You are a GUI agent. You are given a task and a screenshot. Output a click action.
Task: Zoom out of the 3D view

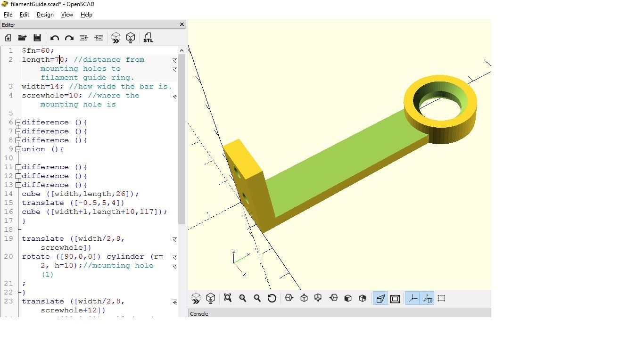[x=257, y=298]
